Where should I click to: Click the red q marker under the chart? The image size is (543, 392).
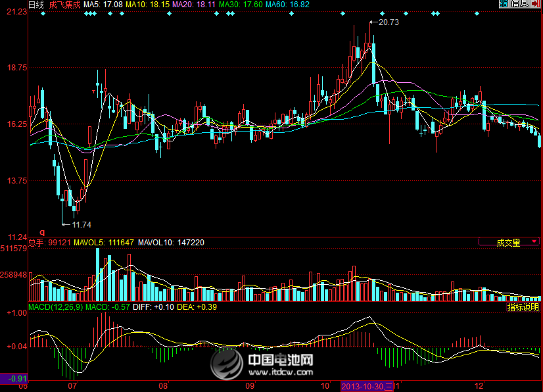click(42, 232)
